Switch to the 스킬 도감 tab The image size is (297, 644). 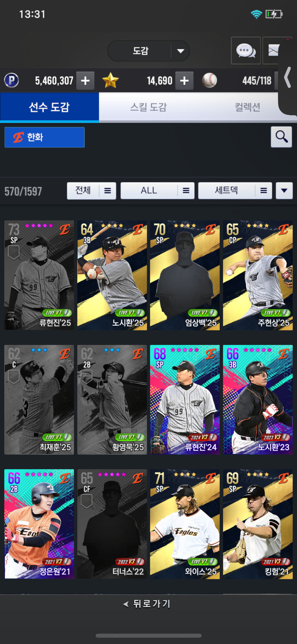point(149,107)
